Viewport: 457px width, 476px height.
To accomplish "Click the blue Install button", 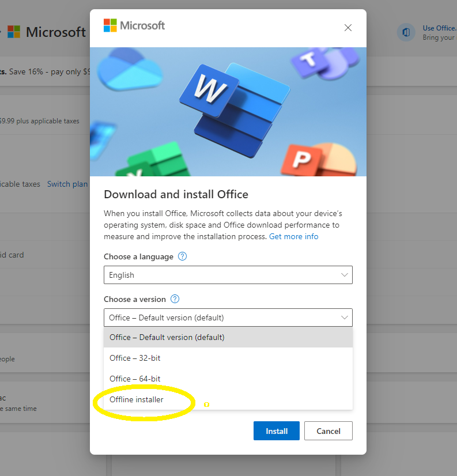I will click(x=276, y=431).
